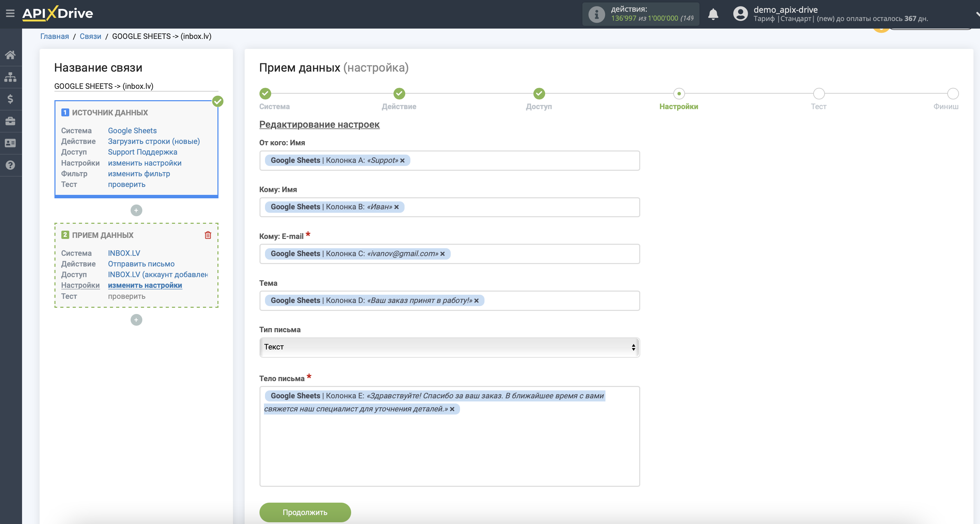Open the INBOX.LV system link
The height and width of the screenshot is (524, 980).
(124, 253)
